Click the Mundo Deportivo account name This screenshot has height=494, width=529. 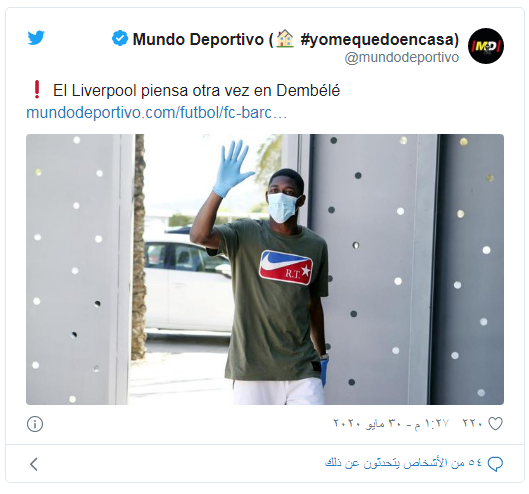click(x=198, y=39)
